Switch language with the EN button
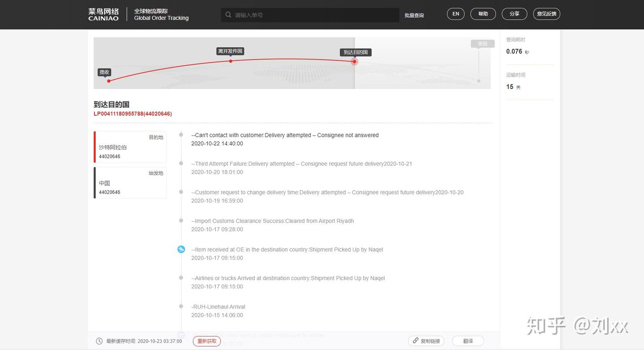The height and width of the screenshot is (352, 644). coord(456,14)
